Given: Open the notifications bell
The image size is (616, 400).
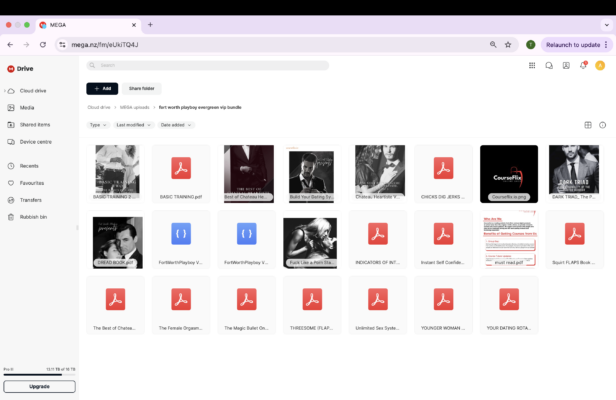Looking at the screenshot, I should [x=582, y=65].
